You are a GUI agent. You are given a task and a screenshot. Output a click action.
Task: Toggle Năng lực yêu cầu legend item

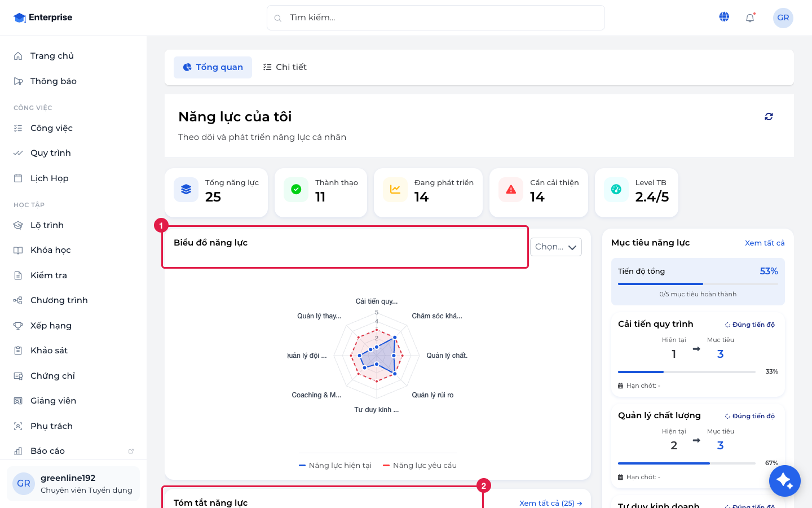[x=420, y=466]
